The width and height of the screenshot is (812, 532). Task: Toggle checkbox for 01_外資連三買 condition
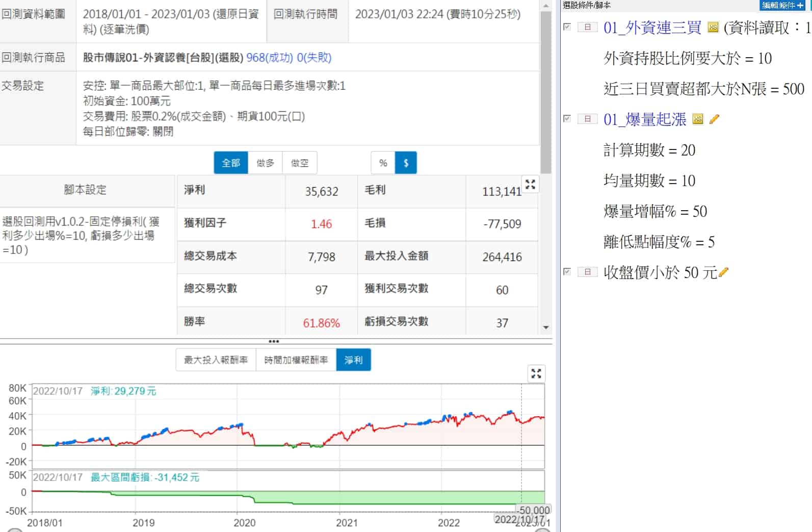(567, 27)
